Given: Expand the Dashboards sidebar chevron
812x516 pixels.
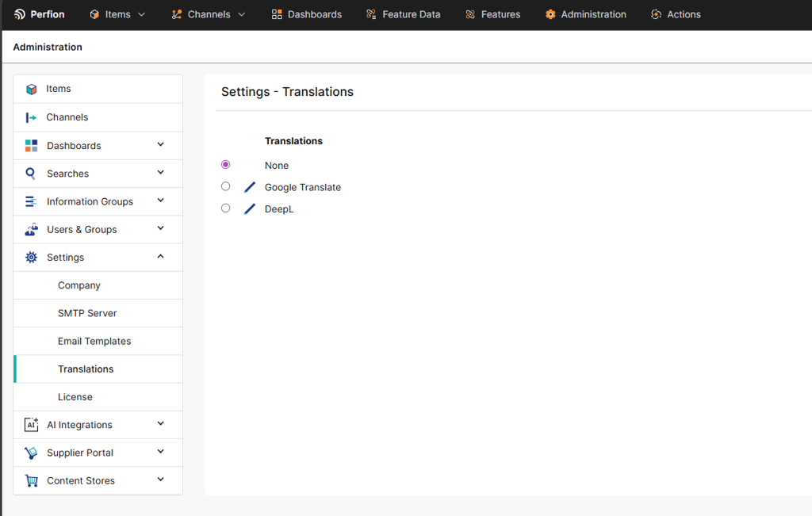Looking at the screenshot, I should pos(160,144).
